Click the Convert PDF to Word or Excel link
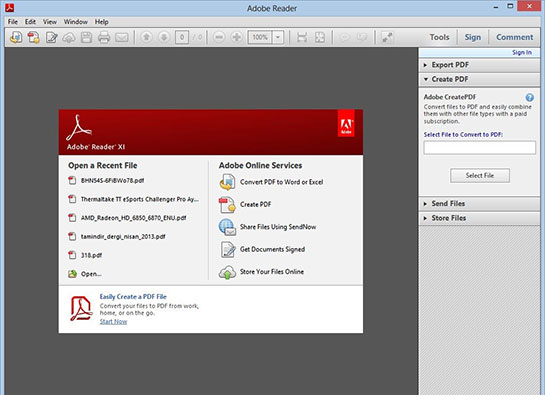545x395 pixels. point(282,182)
